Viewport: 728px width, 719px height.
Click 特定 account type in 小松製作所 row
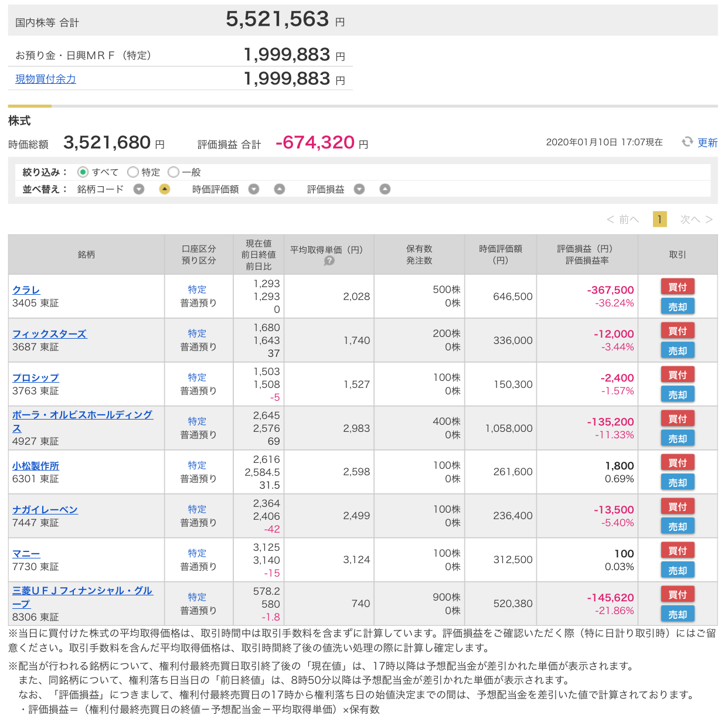coord(198,465)
